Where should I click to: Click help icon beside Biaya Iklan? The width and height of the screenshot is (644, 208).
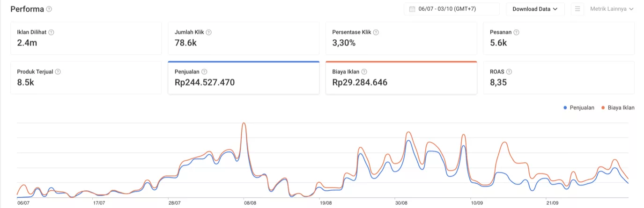tap(364, 72)
